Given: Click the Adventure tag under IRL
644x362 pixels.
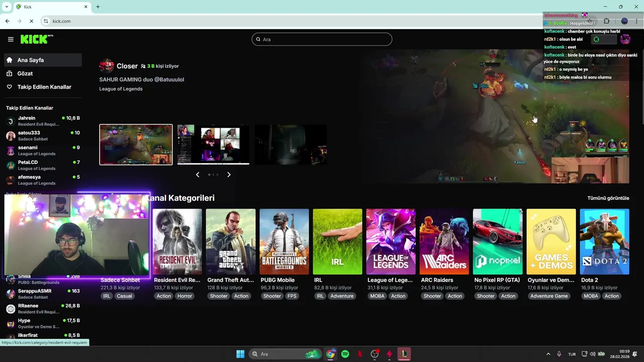Looking at the screenshot, I should 342,296.
